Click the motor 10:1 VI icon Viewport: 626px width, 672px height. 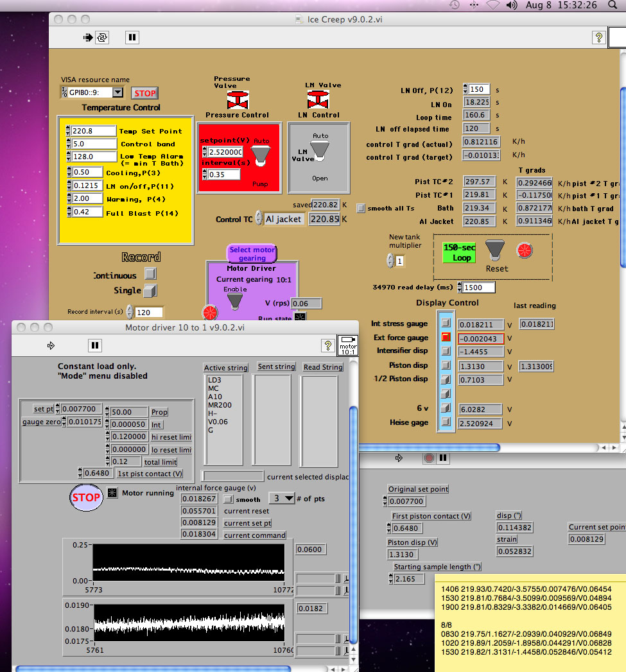347,345
